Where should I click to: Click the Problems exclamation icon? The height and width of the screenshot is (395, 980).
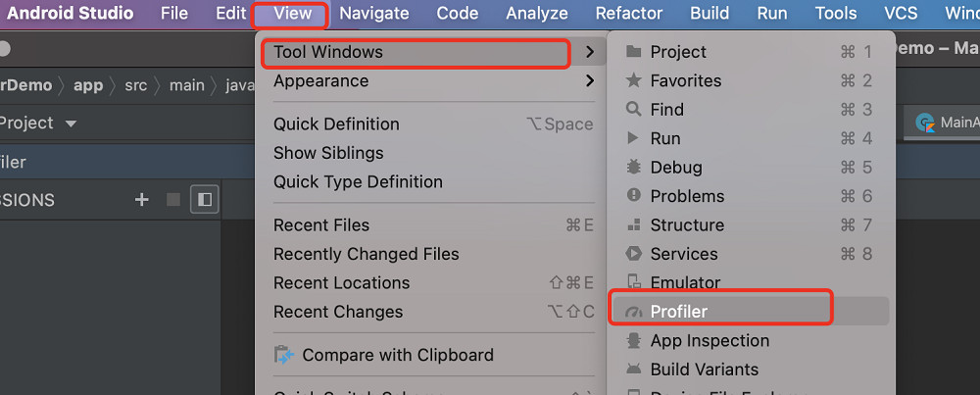(634, 196)
